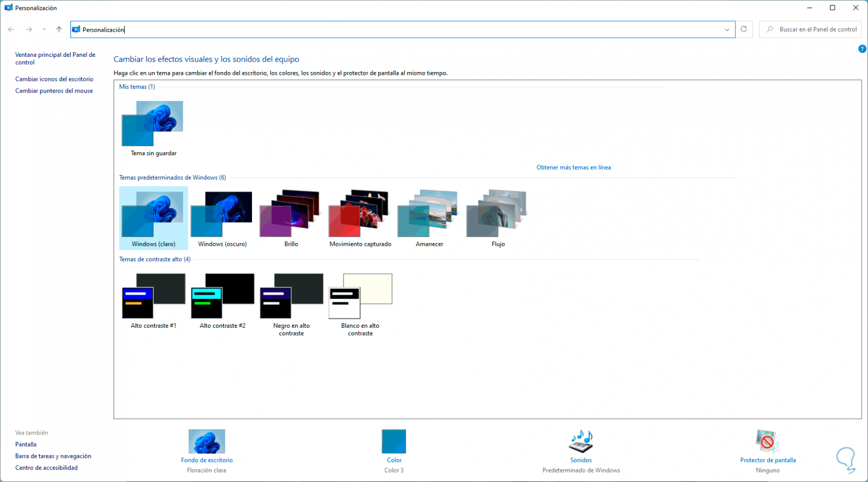Go up one level with Up arrow
The height and width of the screenshot is (482, 868).
[x=59, y=29]
